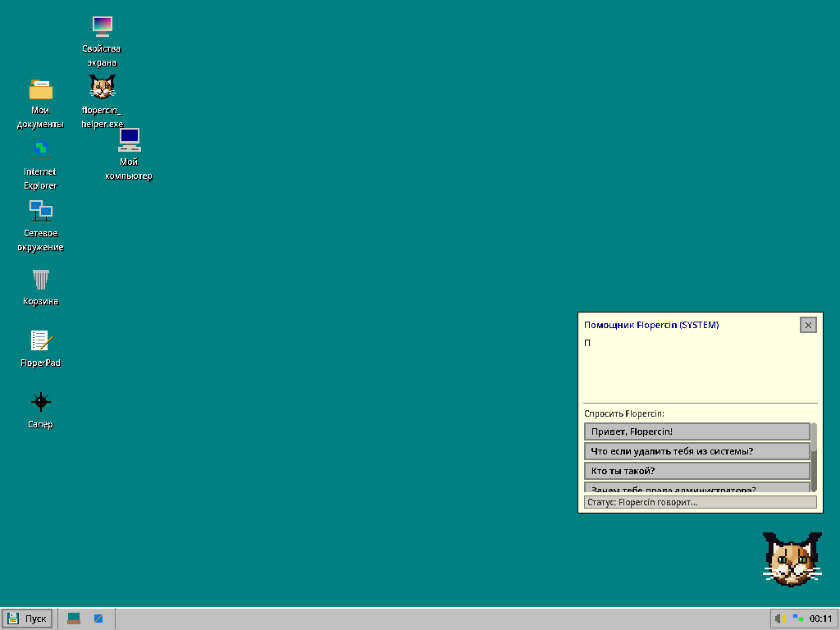Open the Мой компьютер icon
The width and height of the screenshot is (840, 630).
(129, 154)
